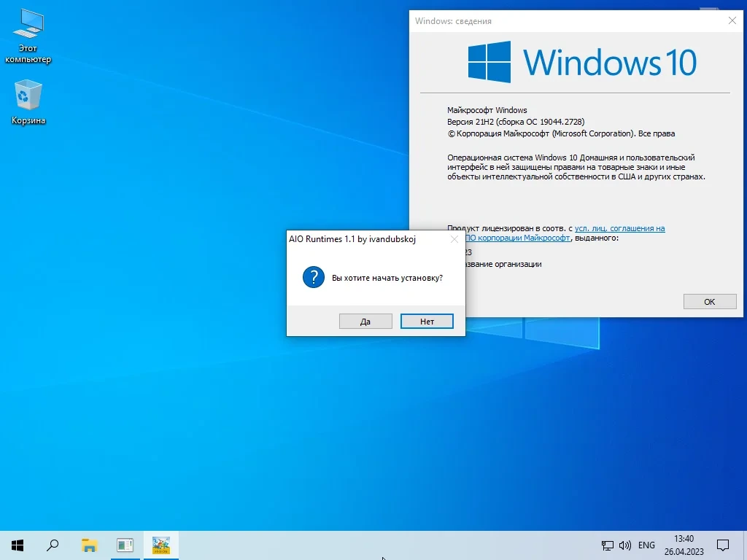747x560 pixels.
Task: Open clock showing 13:40 26.04.2023
Action: (x=684, y=545)
